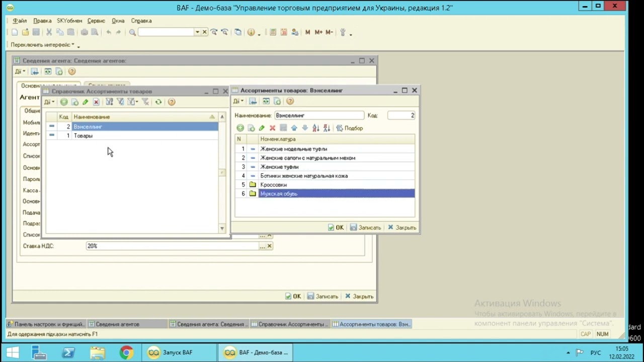Click the open file icon in main toolbar
Screen dimensions: 644x362
(x=25, y=32)
